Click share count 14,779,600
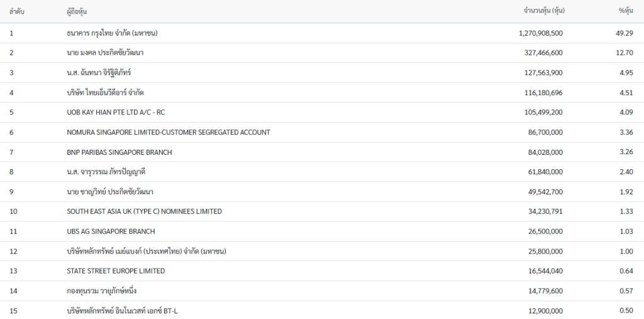Viewport: 644px width, 319px height. [x=545, y=291]
